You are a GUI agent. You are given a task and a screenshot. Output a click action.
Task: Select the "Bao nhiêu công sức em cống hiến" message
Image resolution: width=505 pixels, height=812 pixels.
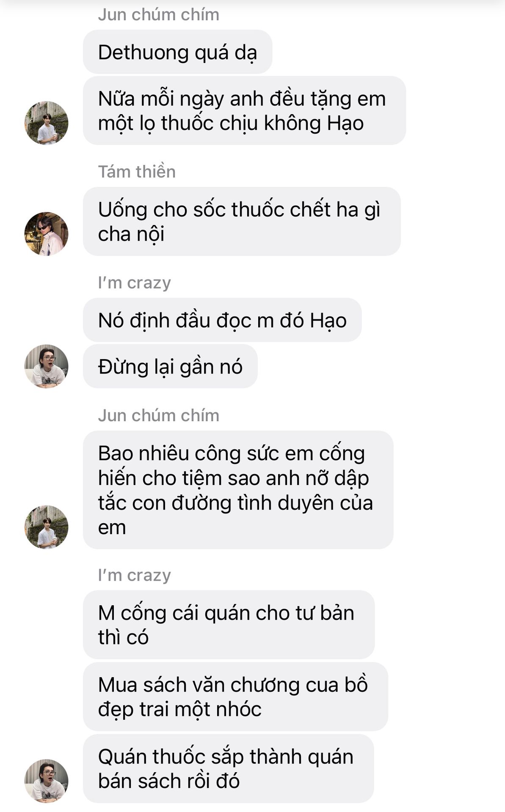[238, 490]
